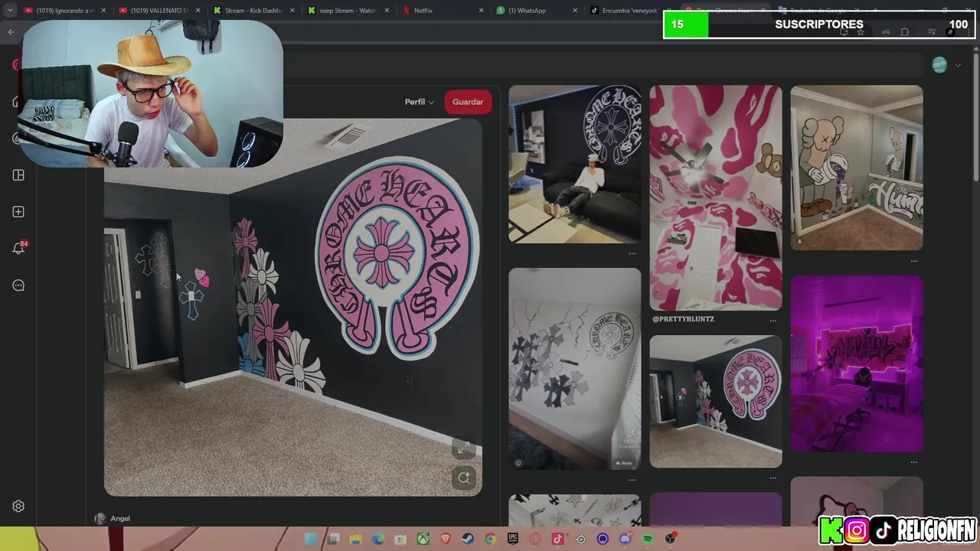Open more options beside @PRETTYBLUNTZ pin
Screen dimensions: 980x551
tap(773, 320)
